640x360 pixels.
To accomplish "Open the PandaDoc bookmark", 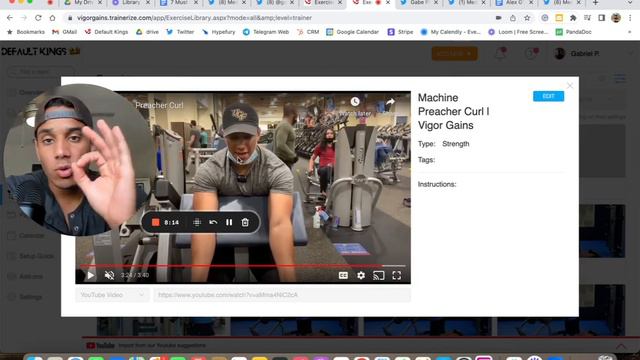I will point(573,32).
